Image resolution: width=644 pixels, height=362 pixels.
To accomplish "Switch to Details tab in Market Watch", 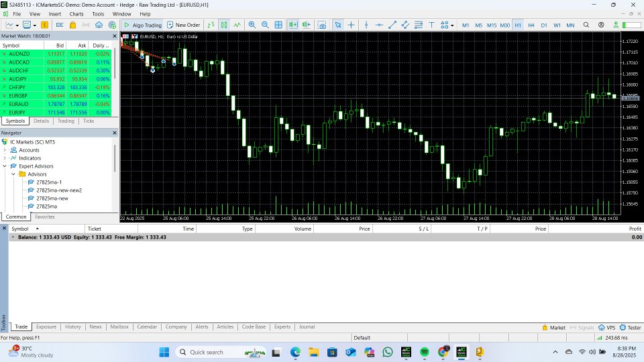I will point(41,121).
